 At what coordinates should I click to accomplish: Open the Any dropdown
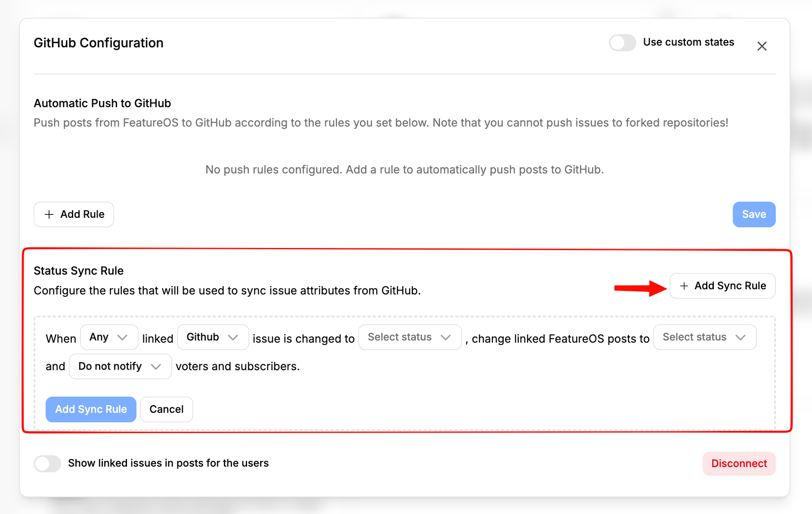[109, 337]
